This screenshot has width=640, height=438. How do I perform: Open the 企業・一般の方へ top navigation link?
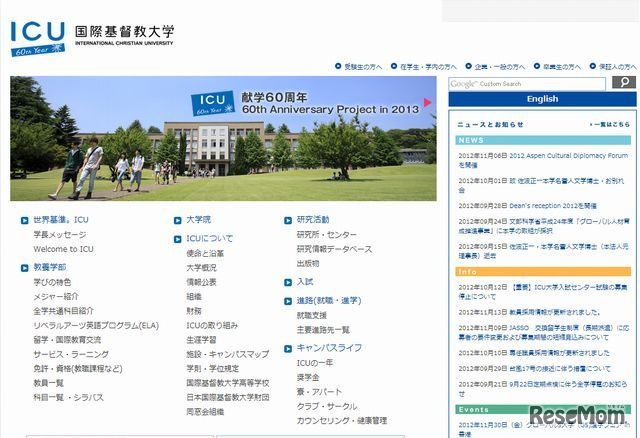500,67
